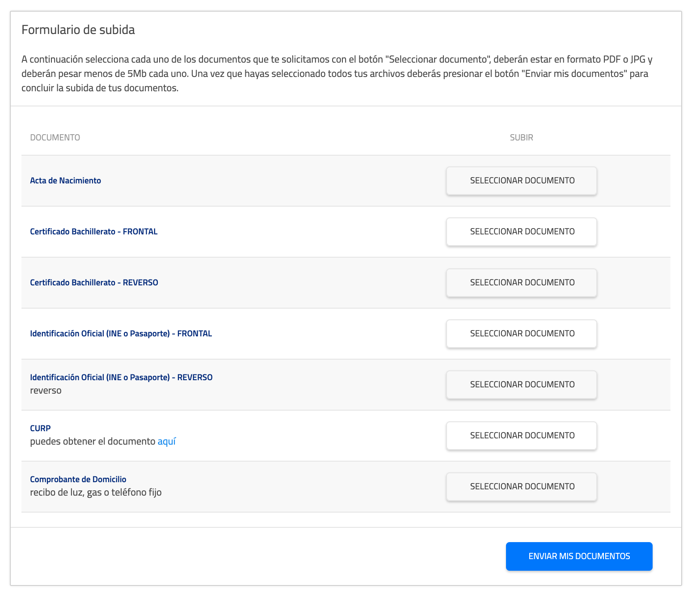The width and height of the screenshot is (700, 594).
Task: Upload Identificación Oficial FRONTAL document
Action: pyautogui.click(x=521, y=334)
